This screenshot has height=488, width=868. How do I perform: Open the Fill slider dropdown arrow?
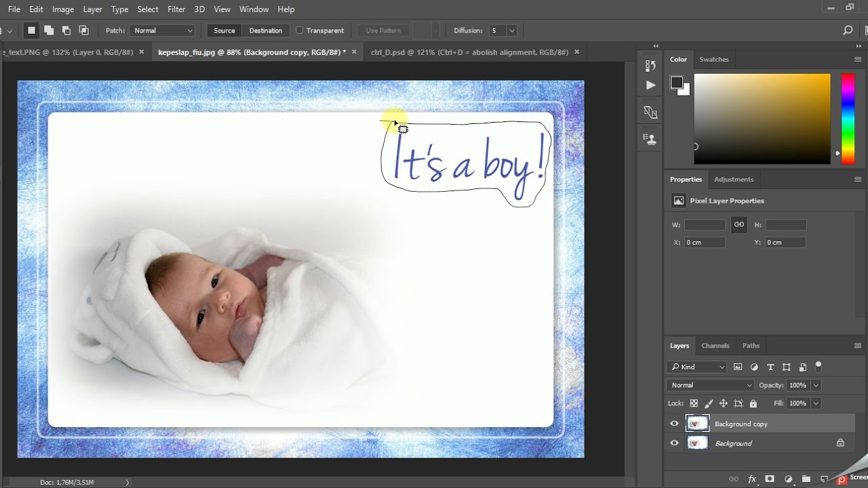pyautogui.click(x=816, y=403)
